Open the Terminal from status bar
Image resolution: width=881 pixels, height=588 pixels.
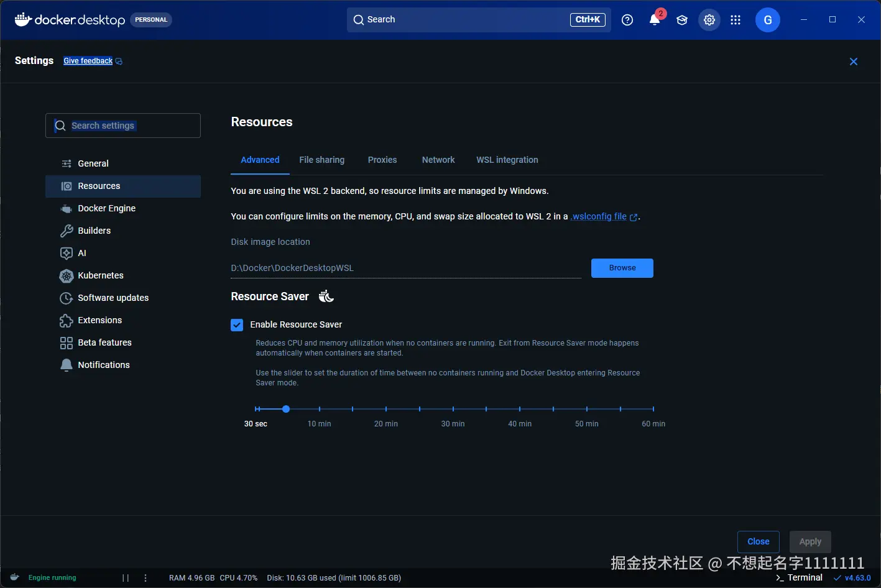tap(799, 577)
